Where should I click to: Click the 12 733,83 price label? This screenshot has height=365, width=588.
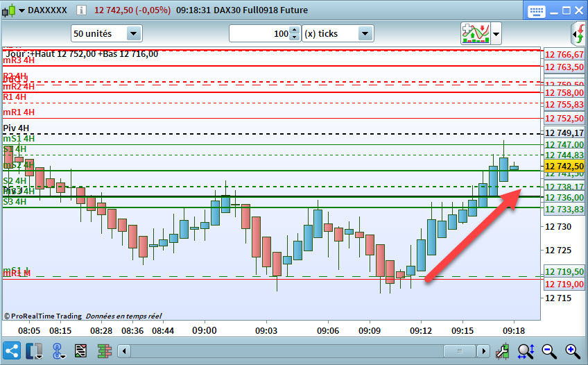(564, 210)
